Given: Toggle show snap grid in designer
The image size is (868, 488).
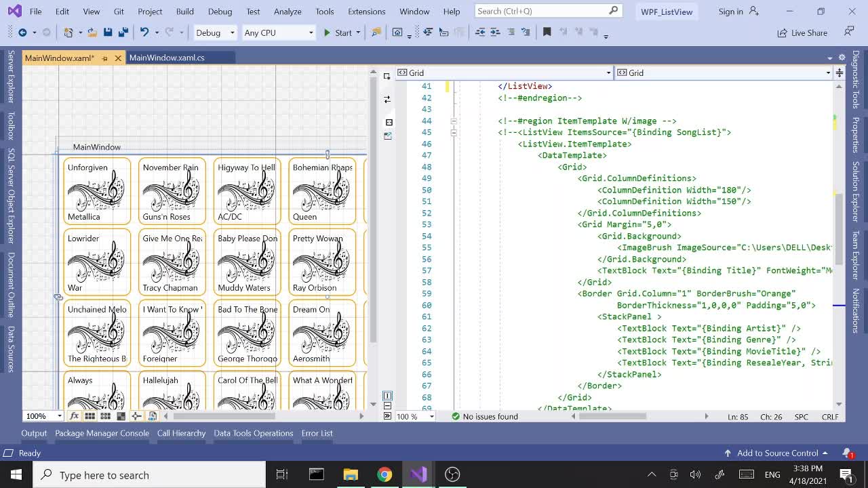Looking at the screenshot, I should tap(90, 416).
